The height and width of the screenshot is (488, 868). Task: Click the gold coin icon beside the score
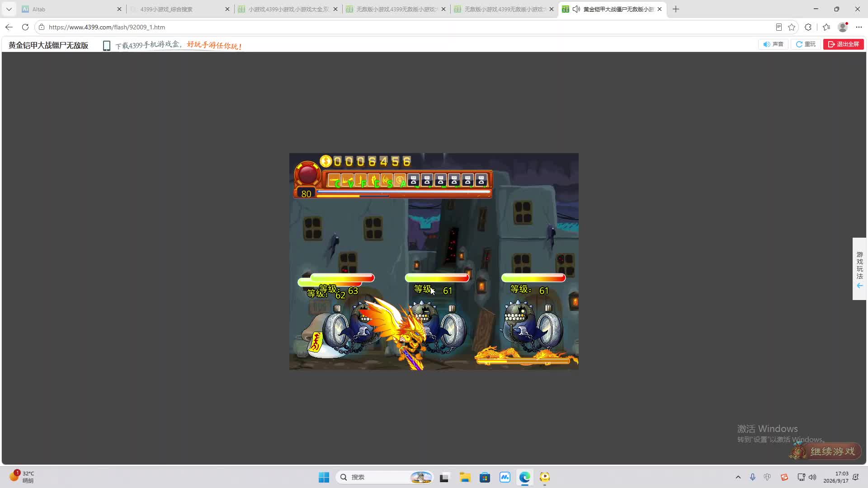click(325, 161)
